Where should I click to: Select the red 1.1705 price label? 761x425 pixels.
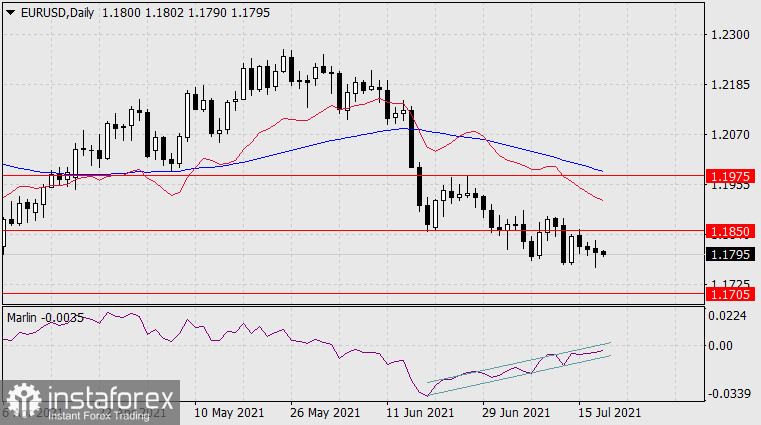click(729, 294)
